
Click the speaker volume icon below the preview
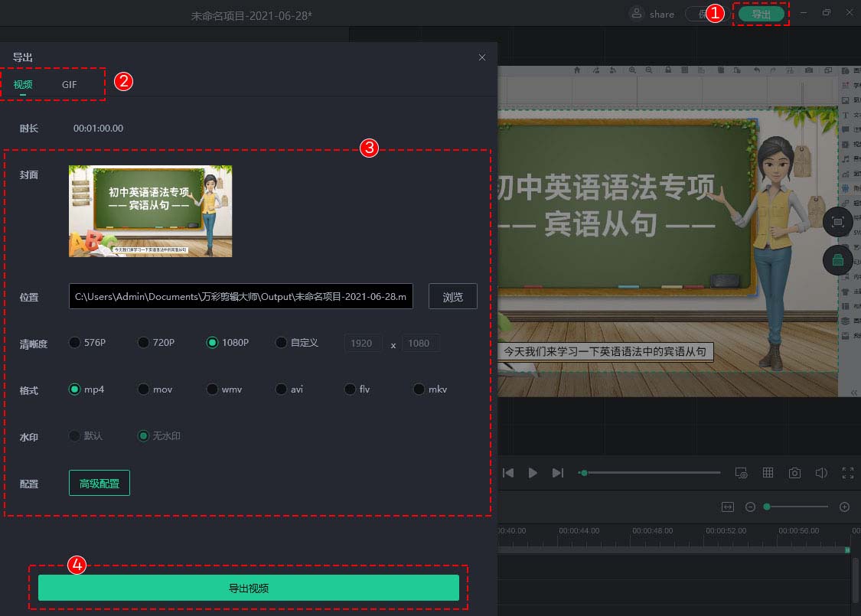(x=820, y=472)
